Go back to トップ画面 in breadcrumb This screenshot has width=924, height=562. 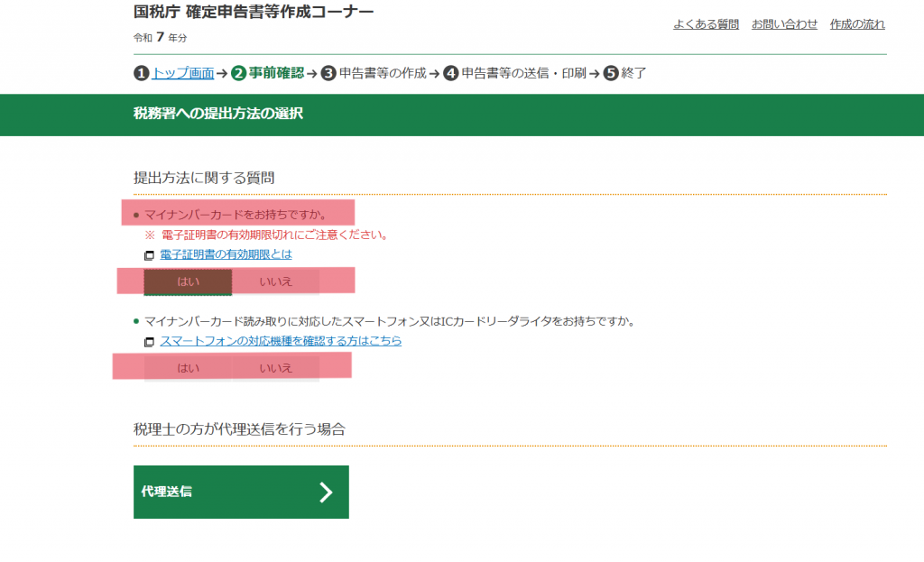[x=183, y=73]
